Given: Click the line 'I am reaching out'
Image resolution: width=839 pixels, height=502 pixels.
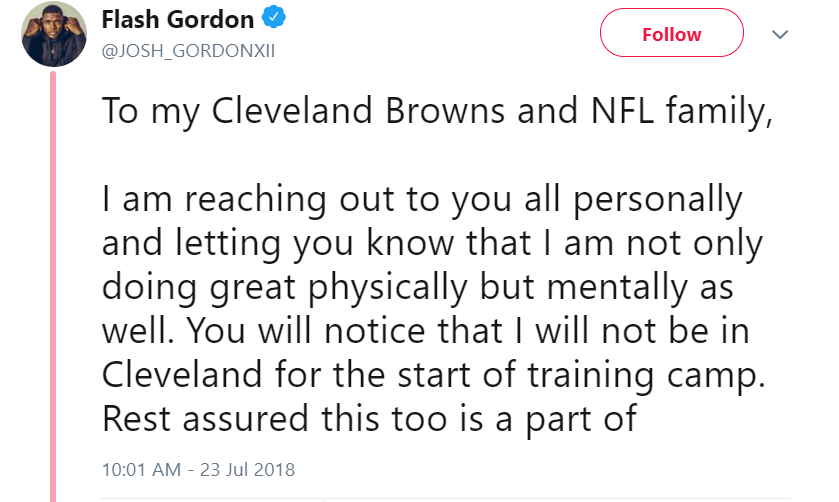Looking at the screenshot, I should coord(422,200).
